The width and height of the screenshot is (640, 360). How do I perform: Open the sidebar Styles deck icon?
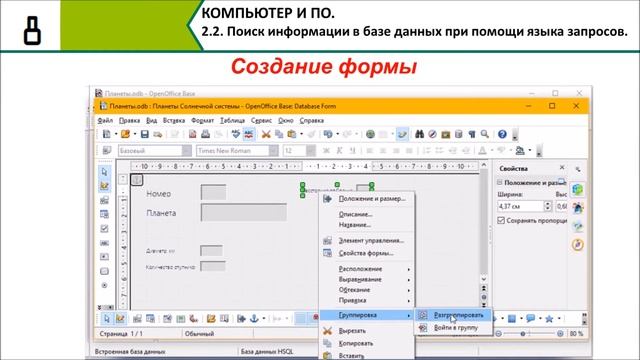[x=578, y=208]
